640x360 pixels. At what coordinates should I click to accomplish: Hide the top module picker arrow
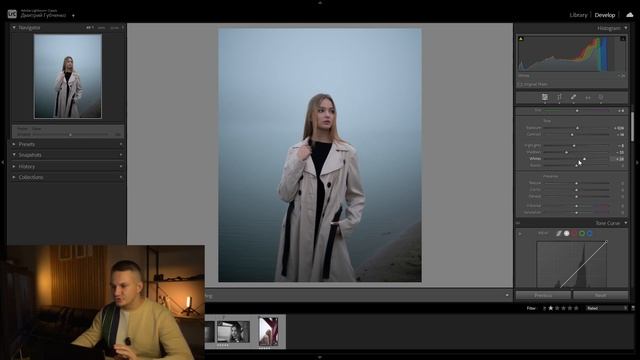(320, 2)
